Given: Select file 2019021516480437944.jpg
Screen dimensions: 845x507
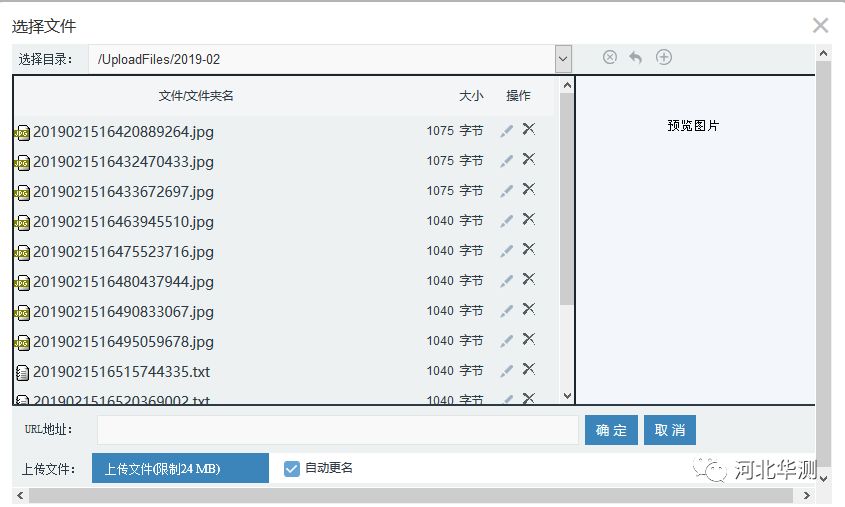Looking at the screenshot, I should coord(123,282).
